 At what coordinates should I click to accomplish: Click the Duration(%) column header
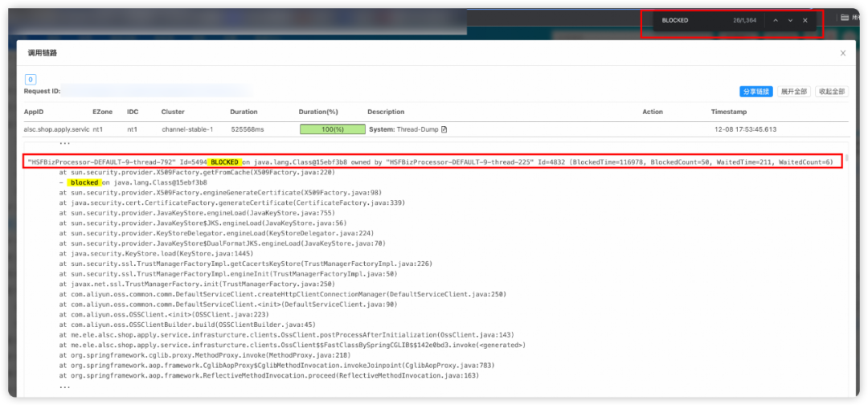click(x=318, y=112)
